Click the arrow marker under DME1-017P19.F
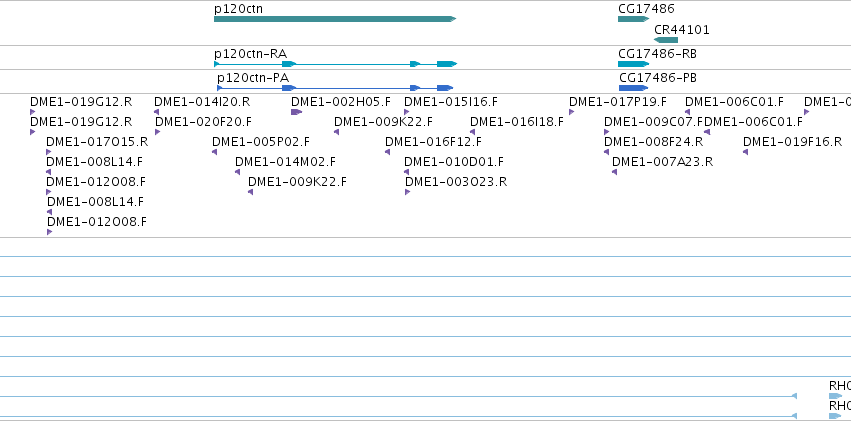This screenshot has width=851, height=421. point(571,112)
